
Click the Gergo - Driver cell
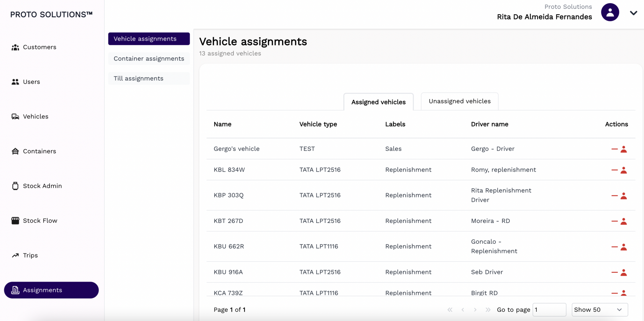[493, 149]
